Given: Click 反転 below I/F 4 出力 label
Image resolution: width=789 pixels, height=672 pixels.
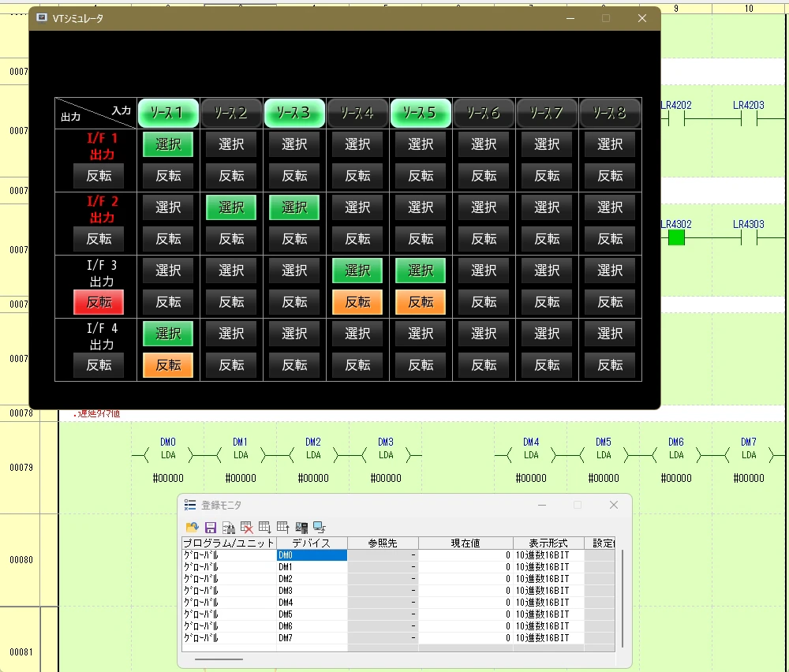Looking at the screenshot, I should click(x=99, y=365).
